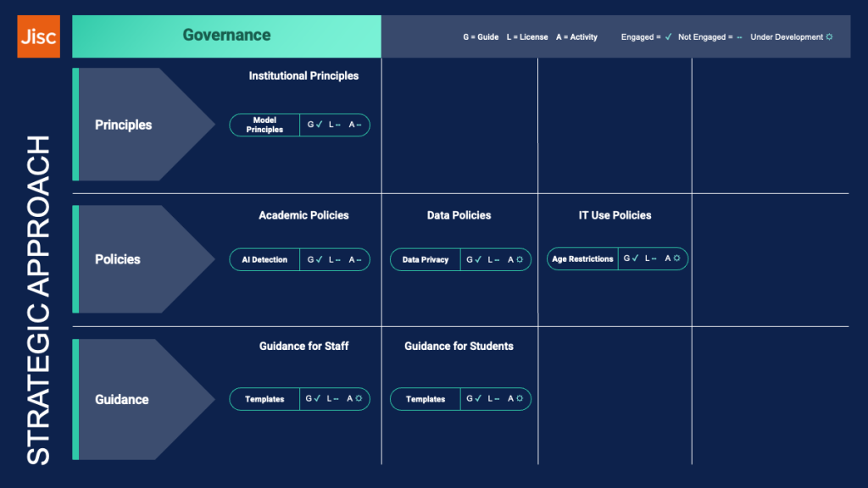Click License dash in Age Restrictions
868x488 pixels.
pos(654,258)
